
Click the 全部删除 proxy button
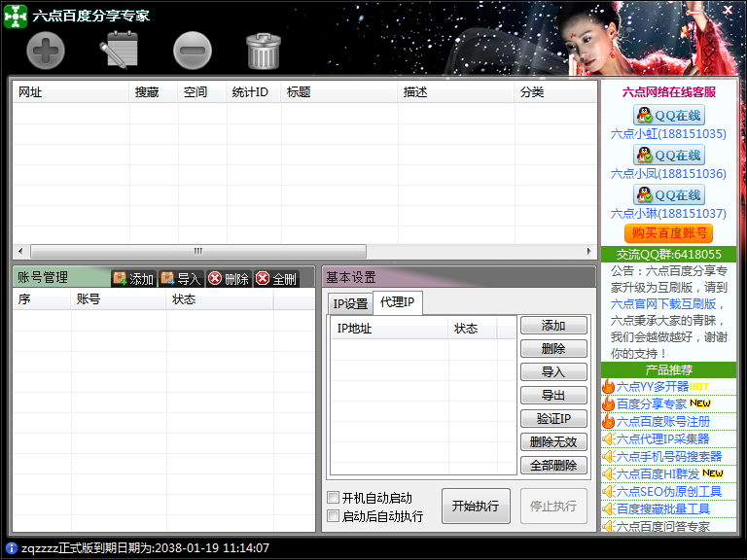point(553,466)
